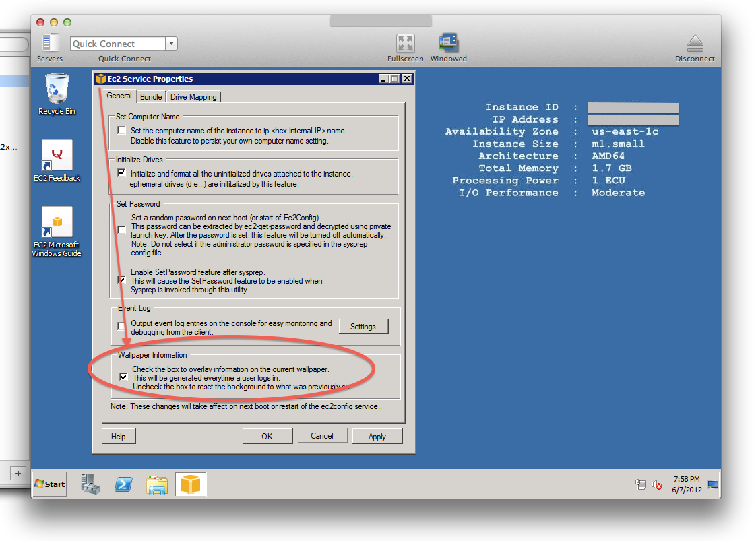
Task: Launch PowerShell from the taskbar
Action: [x=123, y=484]
